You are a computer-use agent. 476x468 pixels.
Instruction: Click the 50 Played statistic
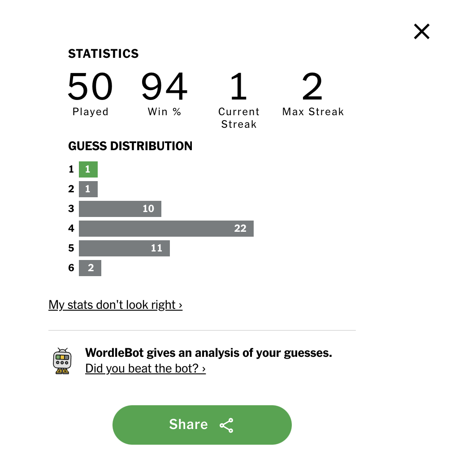pos(90,94)
